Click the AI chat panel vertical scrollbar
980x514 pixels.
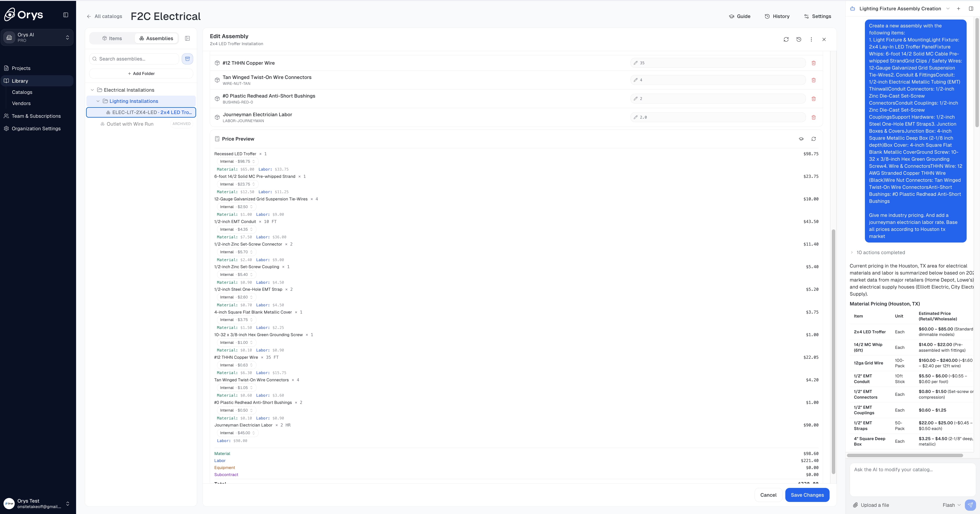coord(977,72)
